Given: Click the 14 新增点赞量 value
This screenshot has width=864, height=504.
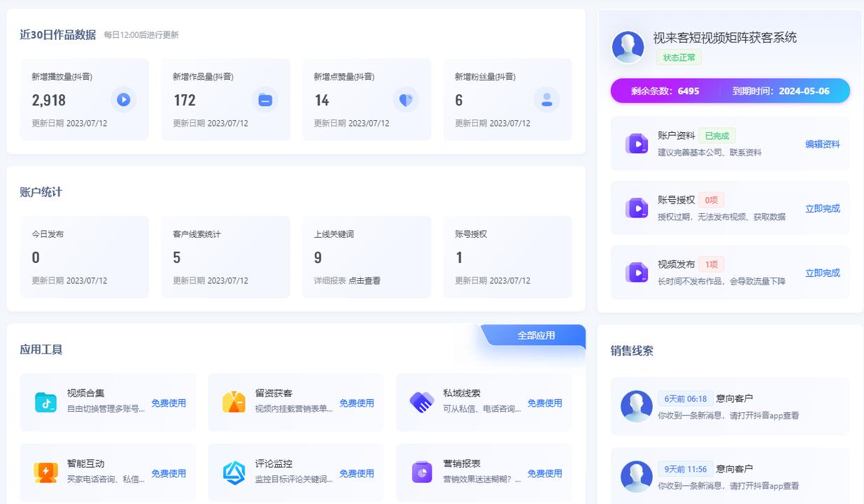Looking at the screenshot, I should [322, 100].
